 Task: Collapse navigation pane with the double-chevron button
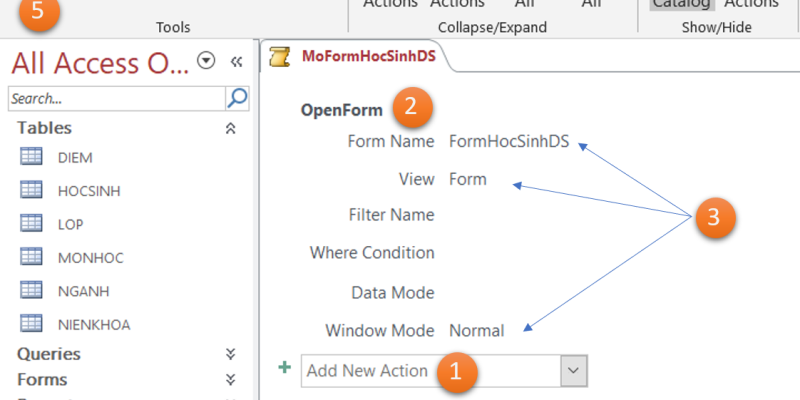point(237,62)
